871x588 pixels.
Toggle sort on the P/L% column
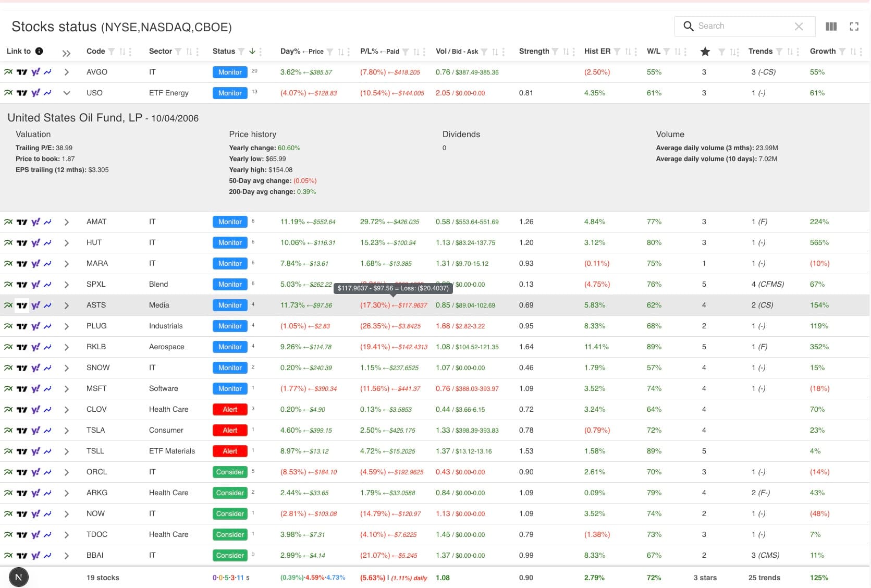pyautogui.click(x=416, y=52)
